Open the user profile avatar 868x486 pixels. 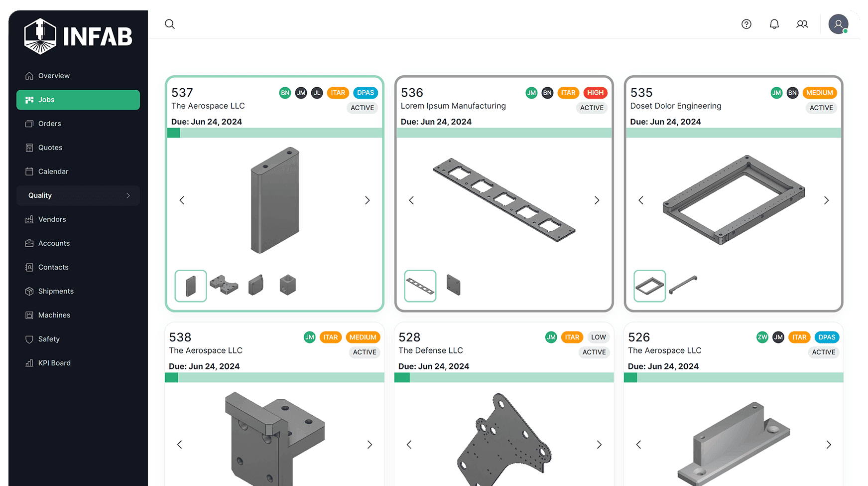(x=838, y=24)
